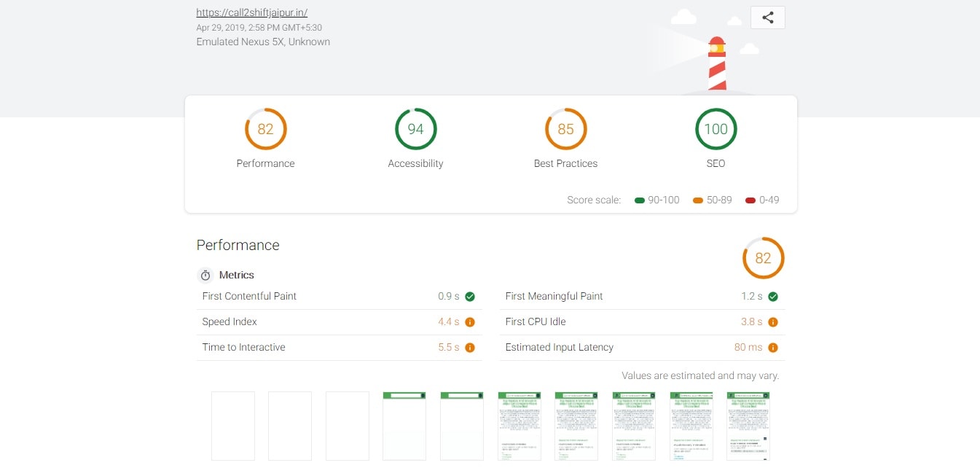The width and height of the screenshot is (980, 476).
Task: Click the last filmstrip frame thumbnail
Action: point(748,426)
